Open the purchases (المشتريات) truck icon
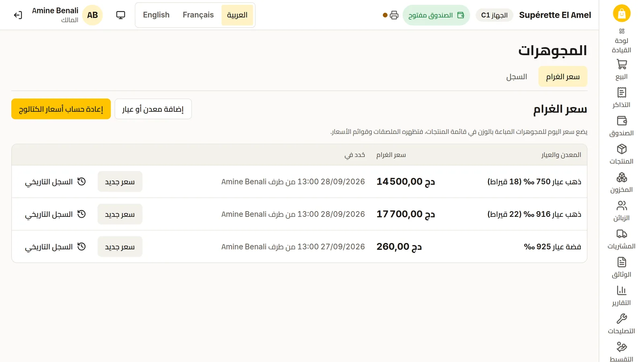 [x=621, y=239]
